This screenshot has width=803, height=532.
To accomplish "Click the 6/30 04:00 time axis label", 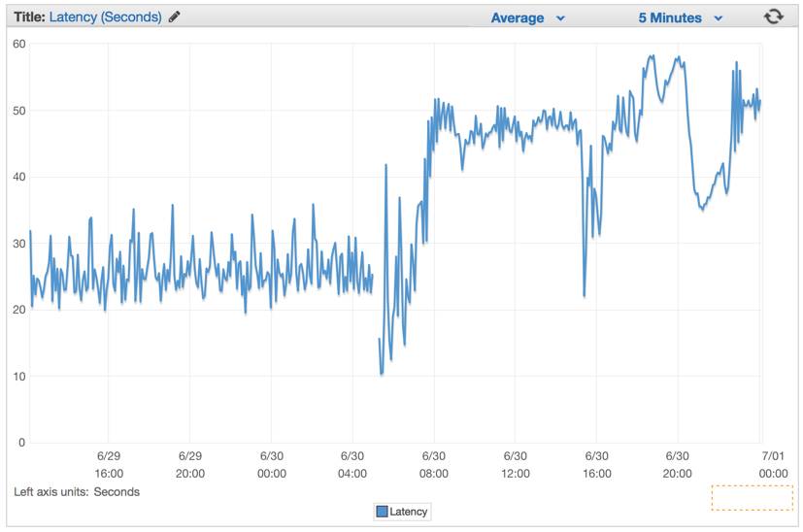I will (352, 464).
